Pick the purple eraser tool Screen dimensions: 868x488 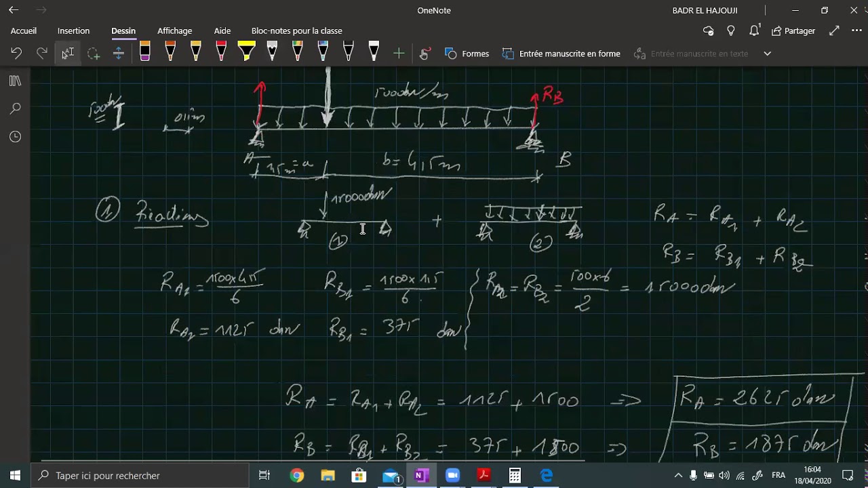pos(144,52)
